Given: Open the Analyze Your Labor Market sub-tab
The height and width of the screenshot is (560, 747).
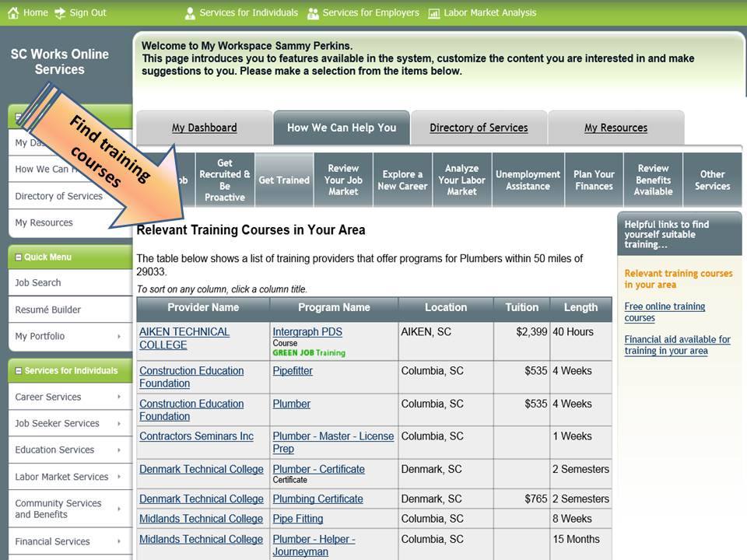Looking at the screenshot, I should [x=461, y=180].
